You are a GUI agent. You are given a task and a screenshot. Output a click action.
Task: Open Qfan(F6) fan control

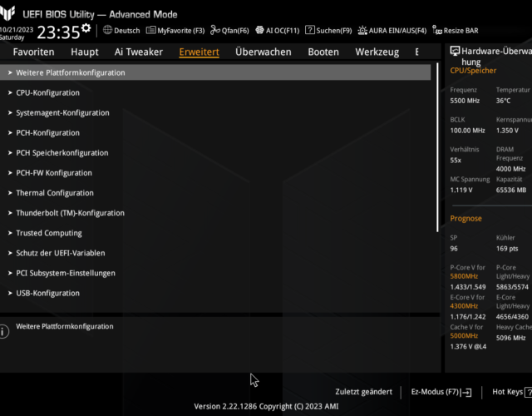pos(229,31)
